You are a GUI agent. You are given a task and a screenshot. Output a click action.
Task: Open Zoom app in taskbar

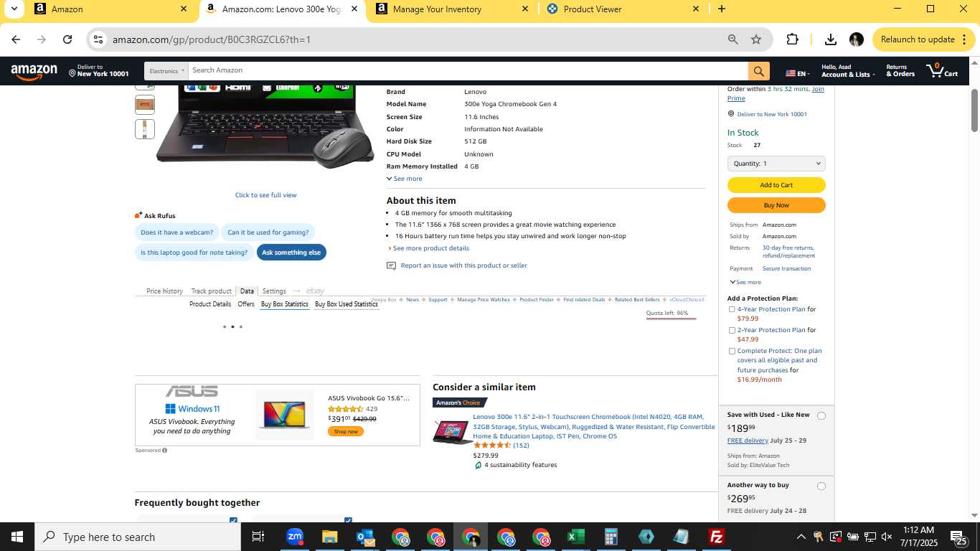(x=294, y=537)
